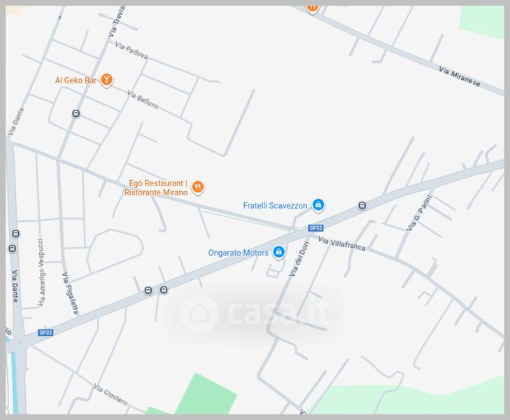
Task: Select the SP32 road shield near Via Dante
Action: (45, 332)
